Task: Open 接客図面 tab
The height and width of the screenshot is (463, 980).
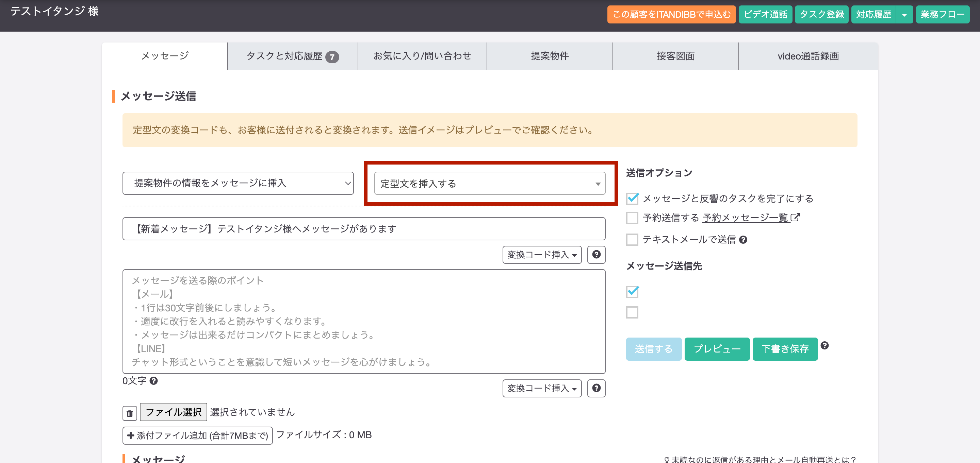Action: [x=676, y=56]
